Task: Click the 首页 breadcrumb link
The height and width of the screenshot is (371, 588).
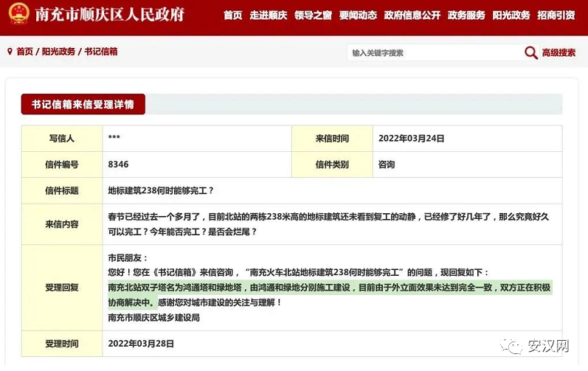Action: pyautogui.click(x=25, y=52)
